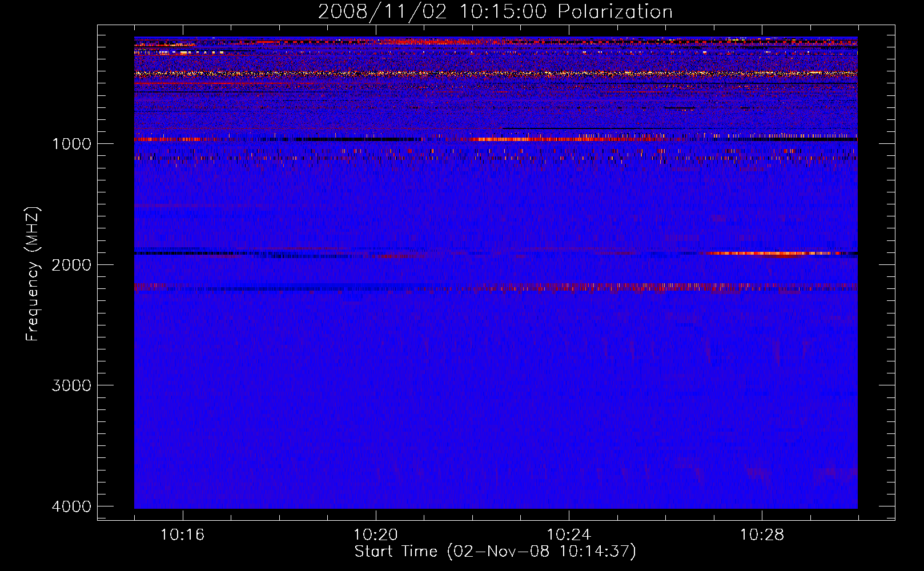Click the 2000 frequency tick label
This screenshot has height=571, width=924.
click(x=71, y=264)
